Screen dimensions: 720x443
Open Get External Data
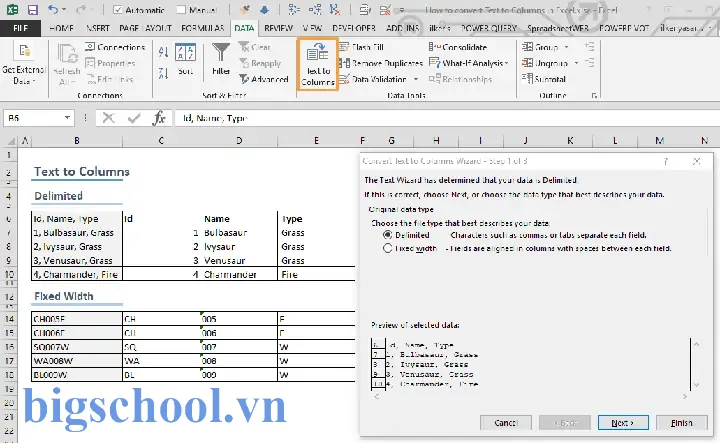pyautogui.click(x=24, y=63)
